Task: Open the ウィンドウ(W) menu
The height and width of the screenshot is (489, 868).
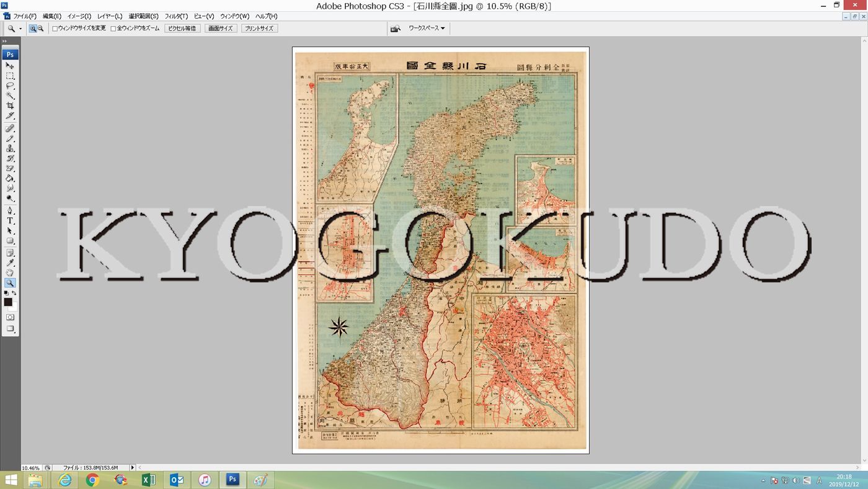Action: (235, 16)
